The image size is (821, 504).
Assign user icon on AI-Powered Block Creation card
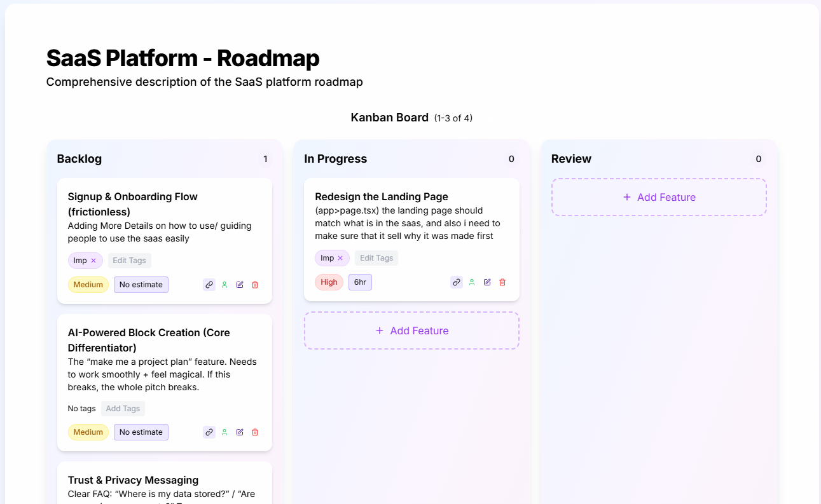point(224,432)
